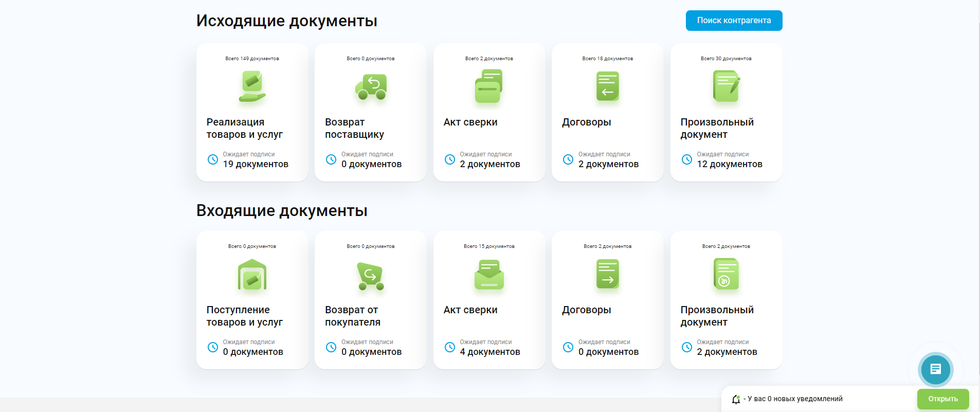Screen dimensions: 980x412
Task: Open the incoming Акт сверки envelope icon
Action: 489,275
